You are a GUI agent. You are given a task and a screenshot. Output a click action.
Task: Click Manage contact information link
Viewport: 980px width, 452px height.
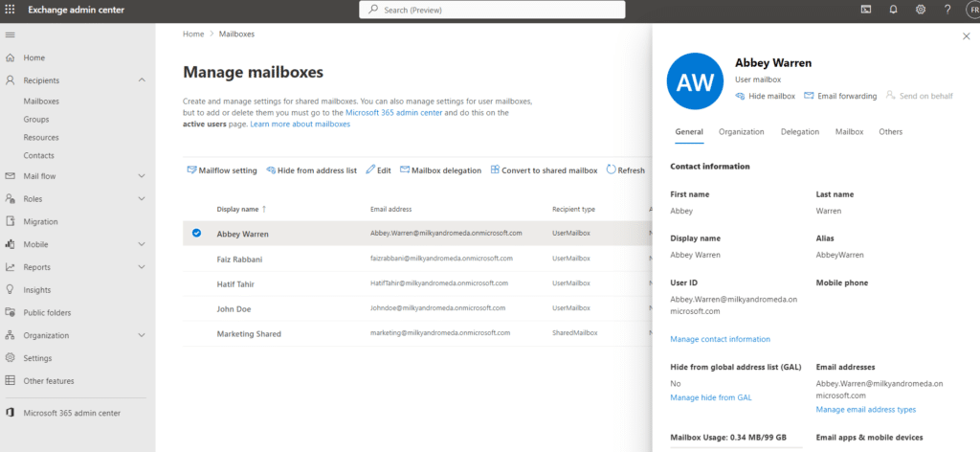click(720, 339)
